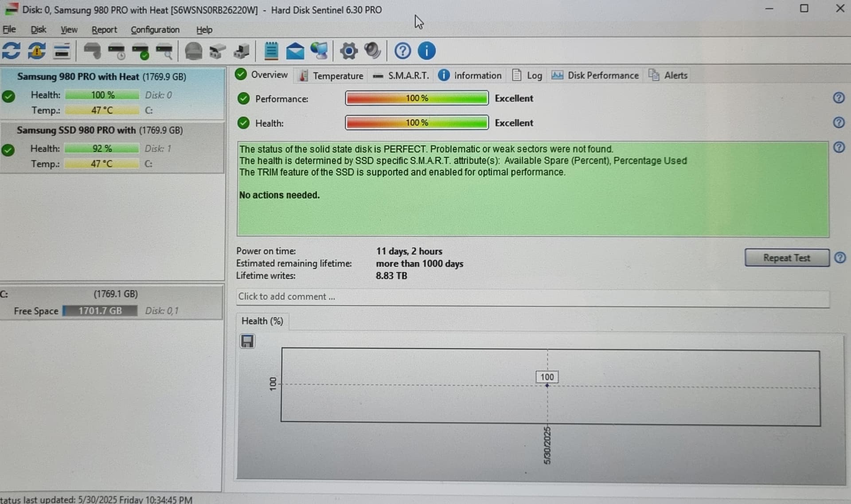Viewport: 851px width, 504px height.
Task: Save the health graph using the floppy icon
Action: coord(247,341)
